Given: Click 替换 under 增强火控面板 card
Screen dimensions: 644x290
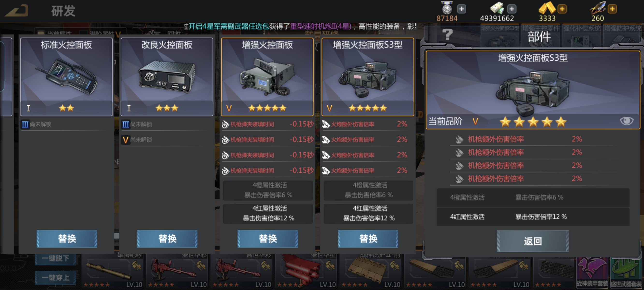Looking at the screenshot, I should click(x=268, y=239).
